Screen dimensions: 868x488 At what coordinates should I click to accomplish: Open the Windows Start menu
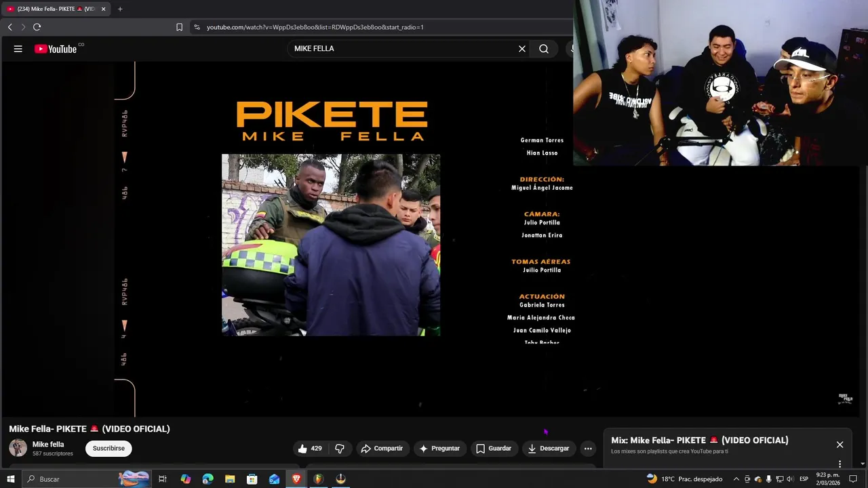10,479
